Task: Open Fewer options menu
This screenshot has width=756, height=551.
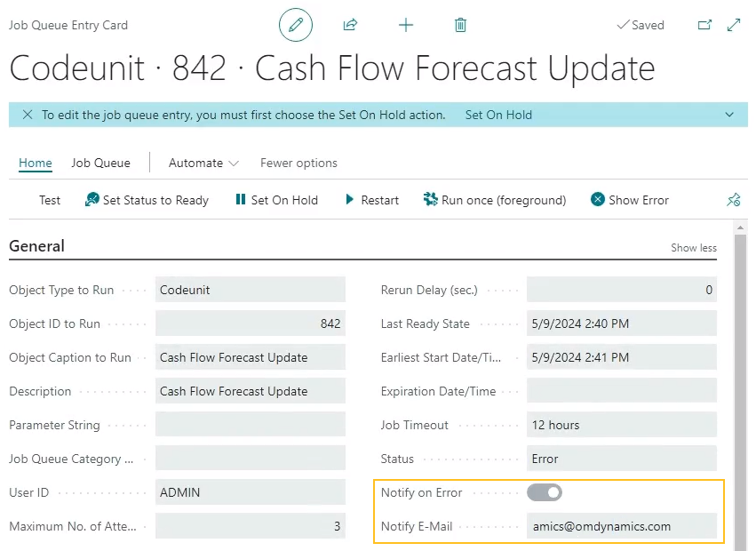Action: tap(298, 163)
